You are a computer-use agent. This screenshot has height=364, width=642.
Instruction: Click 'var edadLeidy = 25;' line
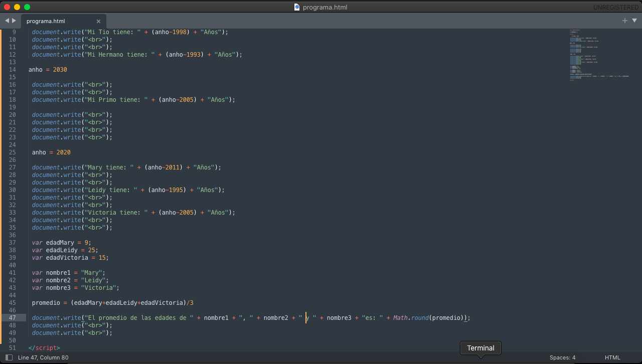click(65, 250)
